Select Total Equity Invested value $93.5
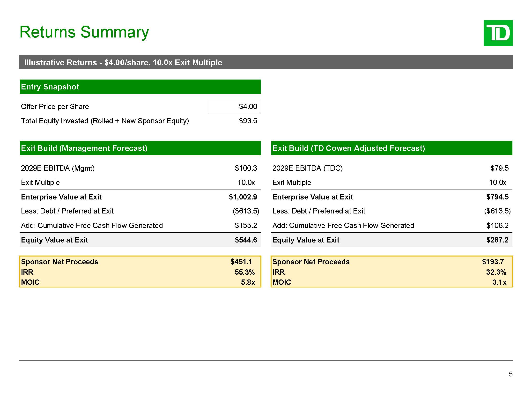The width and height of the screenshot is (532, 411). pyautogui.click(x=248, y=121)
